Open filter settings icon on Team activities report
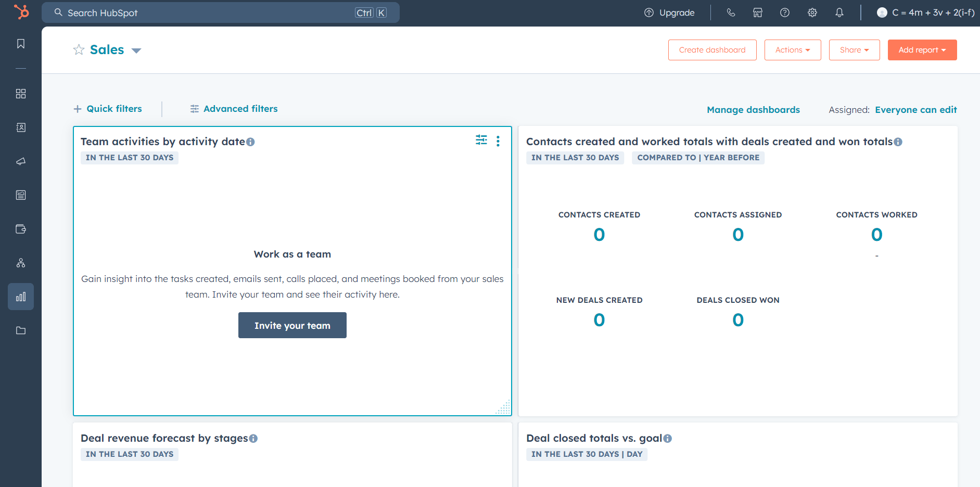Viewport: 980px width, 487px height. 481,140
